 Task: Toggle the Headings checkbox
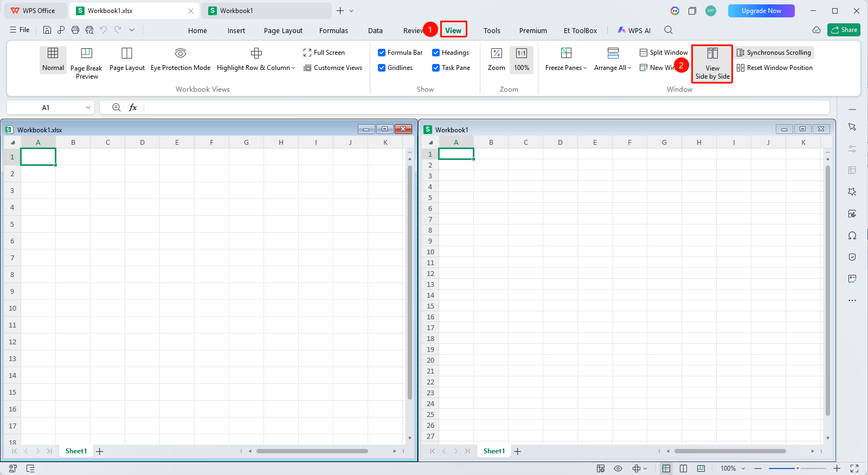[436, 53]
